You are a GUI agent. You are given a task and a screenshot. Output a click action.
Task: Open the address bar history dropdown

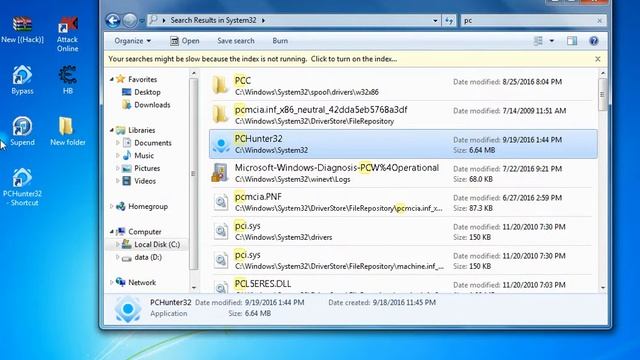click(435, 20)
